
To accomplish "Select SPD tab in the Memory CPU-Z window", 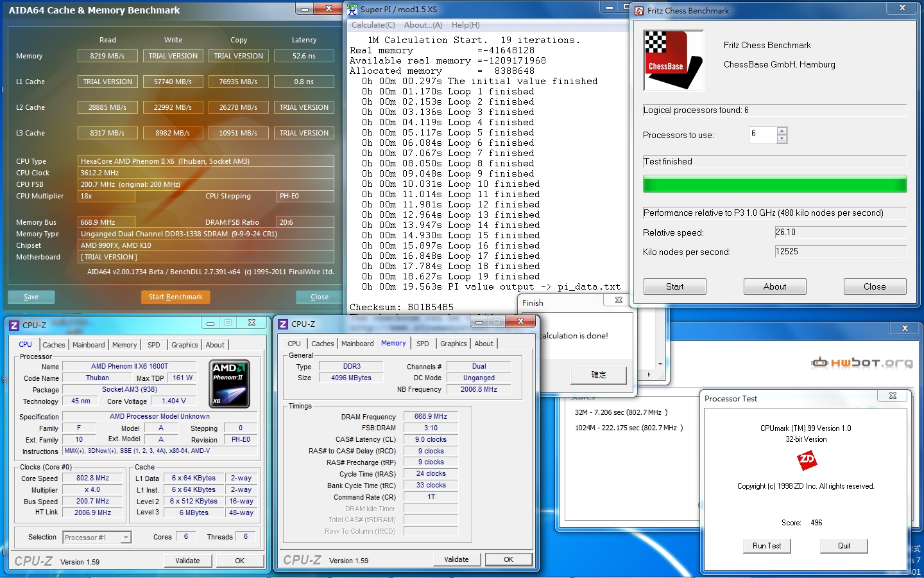I will [423, 344].
